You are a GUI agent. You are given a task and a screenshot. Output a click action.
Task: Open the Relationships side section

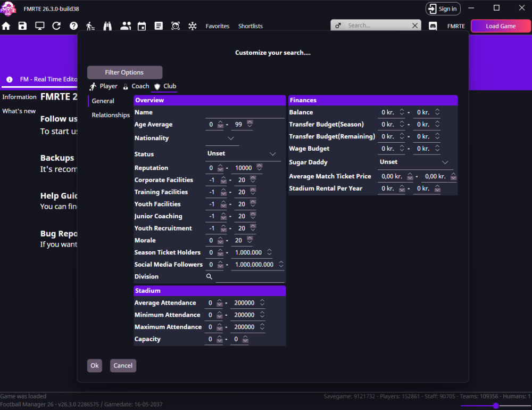point(111,115)
